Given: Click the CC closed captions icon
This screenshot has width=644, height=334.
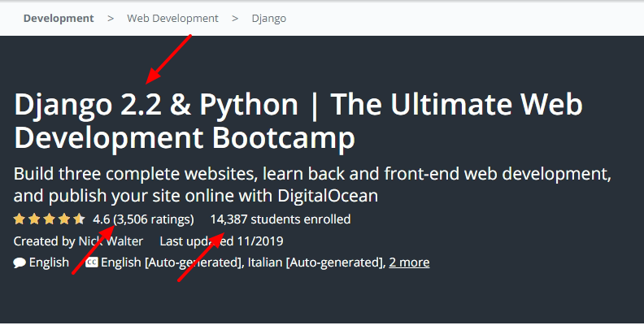Looking at the screenshot, I should (92, 262).
